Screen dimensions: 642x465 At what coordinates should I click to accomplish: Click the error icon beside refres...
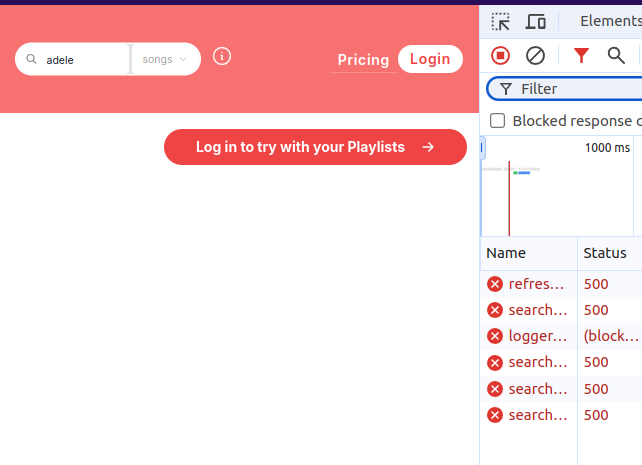(495, 284)
